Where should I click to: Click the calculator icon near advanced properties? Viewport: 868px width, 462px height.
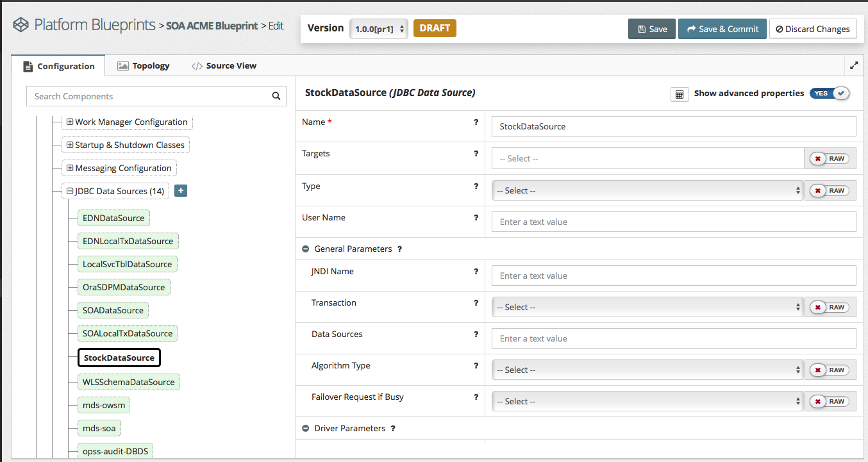point(680,94)
